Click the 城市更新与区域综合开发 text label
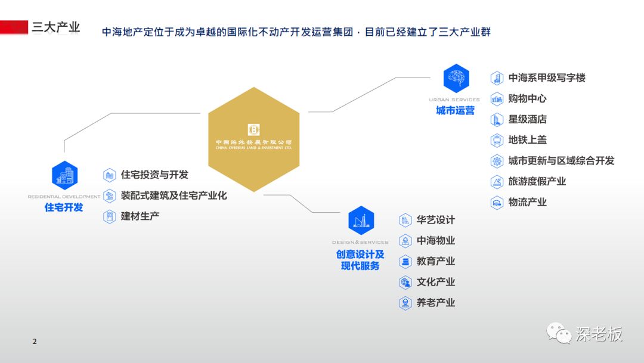 tap(562, 161)
